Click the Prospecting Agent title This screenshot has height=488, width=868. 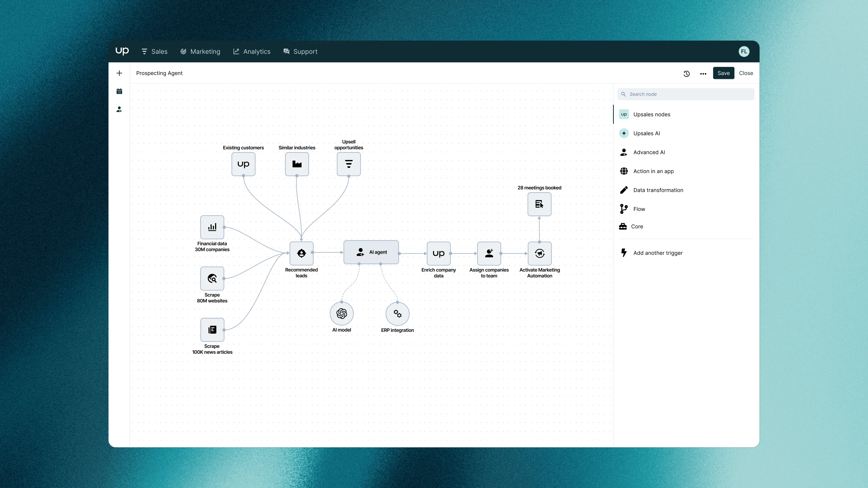click(159, 73)
